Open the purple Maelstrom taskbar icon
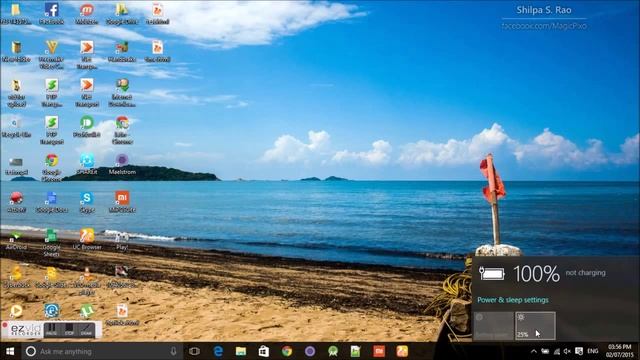640x360 pixels. pyautogui.click(x=310, y=351)
